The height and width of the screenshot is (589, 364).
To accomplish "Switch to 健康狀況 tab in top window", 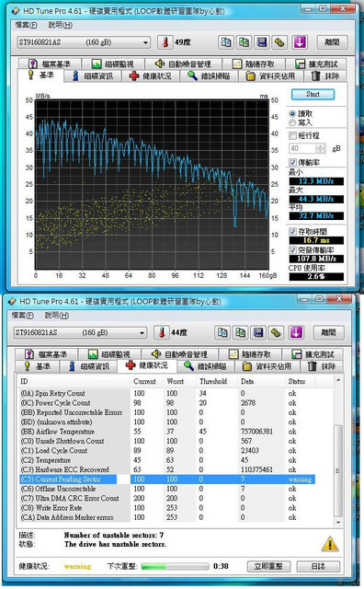I will (150, 76).
